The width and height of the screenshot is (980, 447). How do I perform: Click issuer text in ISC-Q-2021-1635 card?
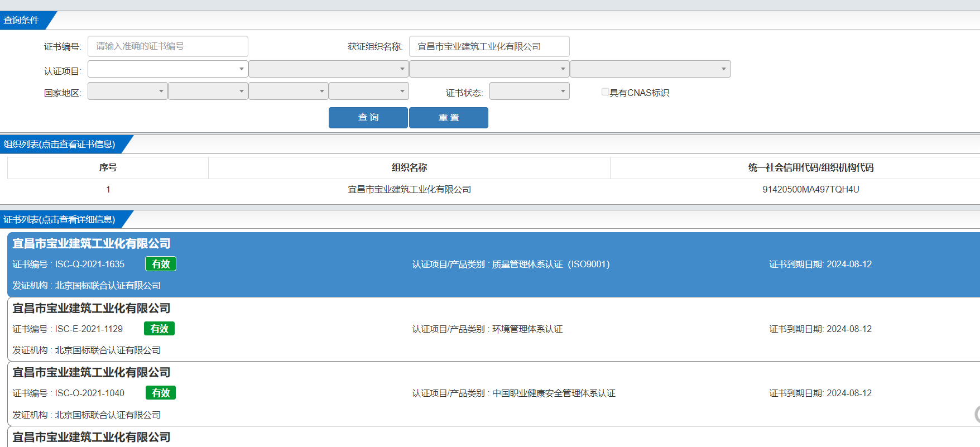87,286
